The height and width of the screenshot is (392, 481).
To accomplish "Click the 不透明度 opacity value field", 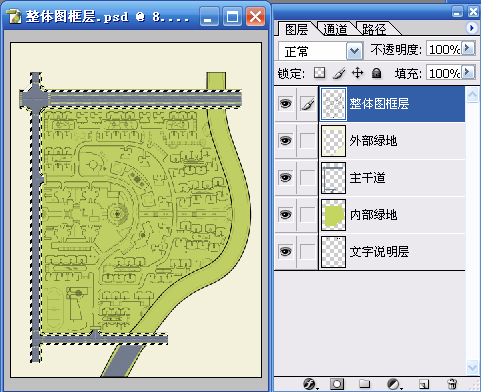I will click(x=444, y=49).
